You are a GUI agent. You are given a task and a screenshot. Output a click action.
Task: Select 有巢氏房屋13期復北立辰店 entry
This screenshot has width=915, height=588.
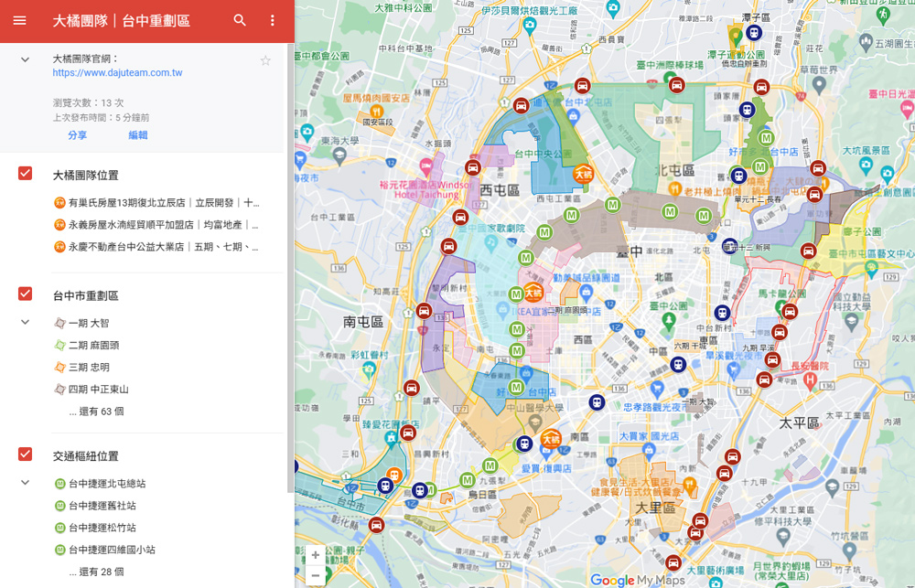point(156,203)
